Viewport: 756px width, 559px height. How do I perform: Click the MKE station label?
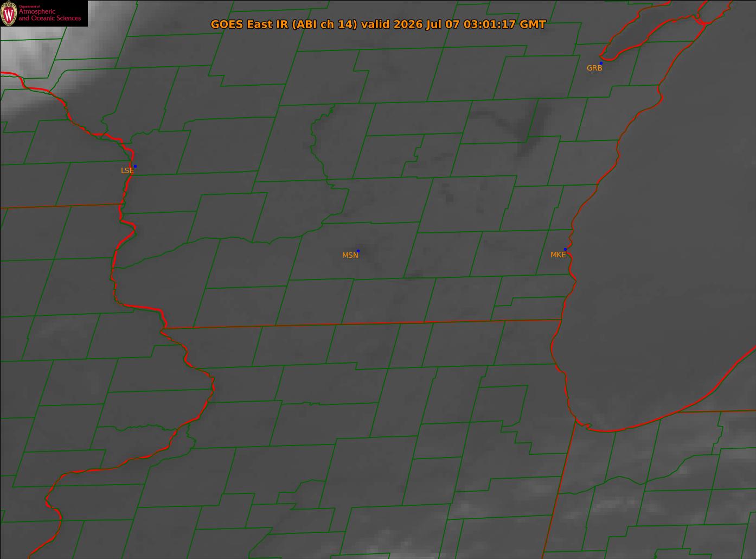tap(558, 255)
